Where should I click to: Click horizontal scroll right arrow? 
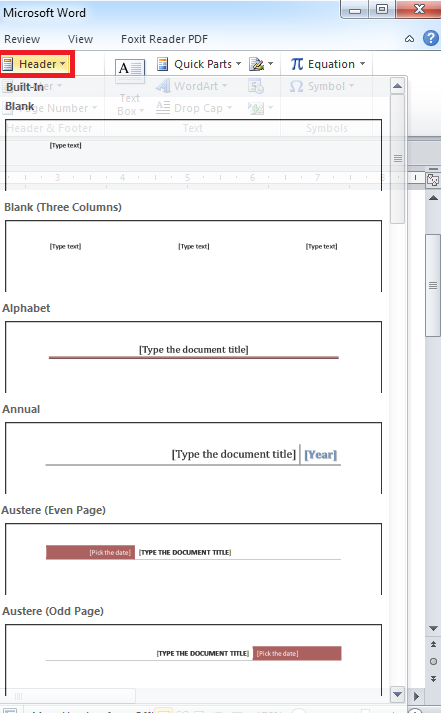[416, 696]
